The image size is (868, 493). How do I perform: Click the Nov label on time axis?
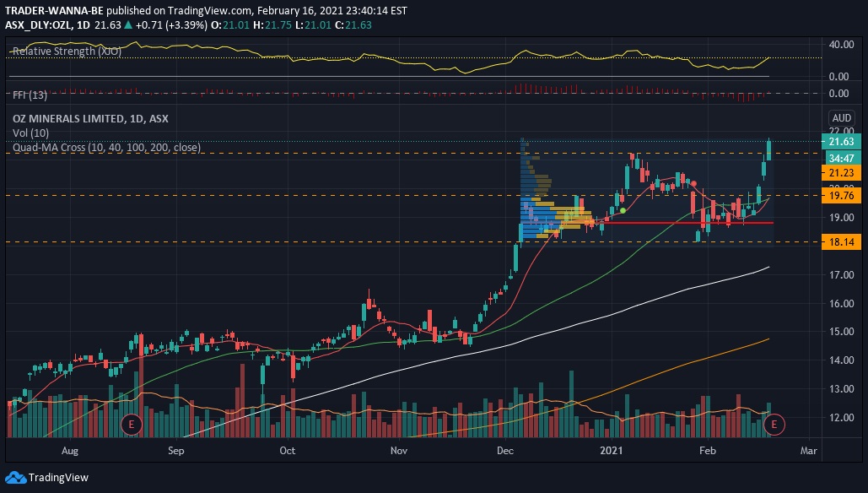click(x=398, y=450)
